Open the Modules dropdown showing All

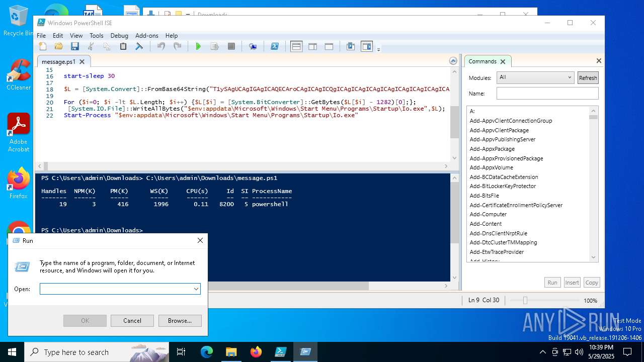coord(535,77)
